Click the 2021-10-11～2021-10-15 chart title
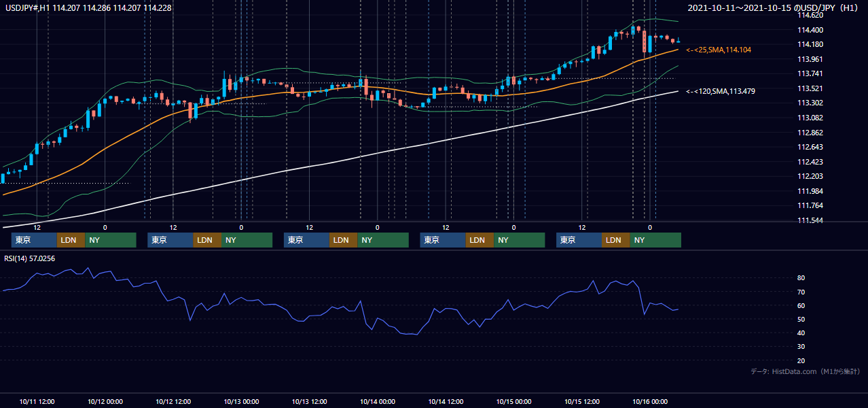868x408 pixels. point(774,7)
